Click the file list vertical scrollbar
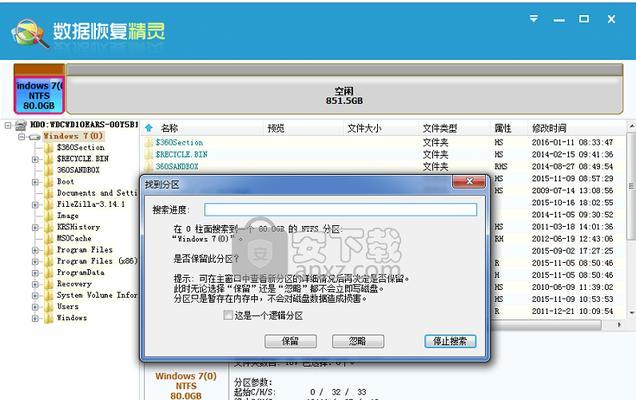Screen dimensions: 636x400 coord(632,187)
